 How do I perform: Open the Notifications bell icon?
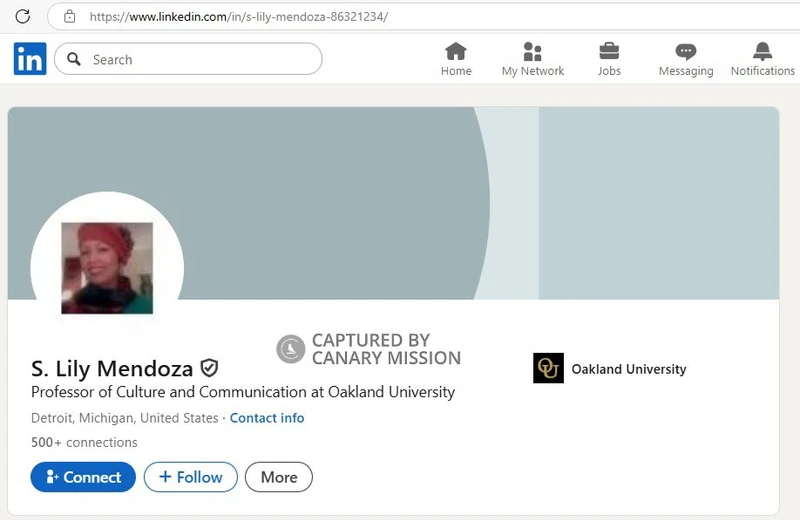[762, 51]
